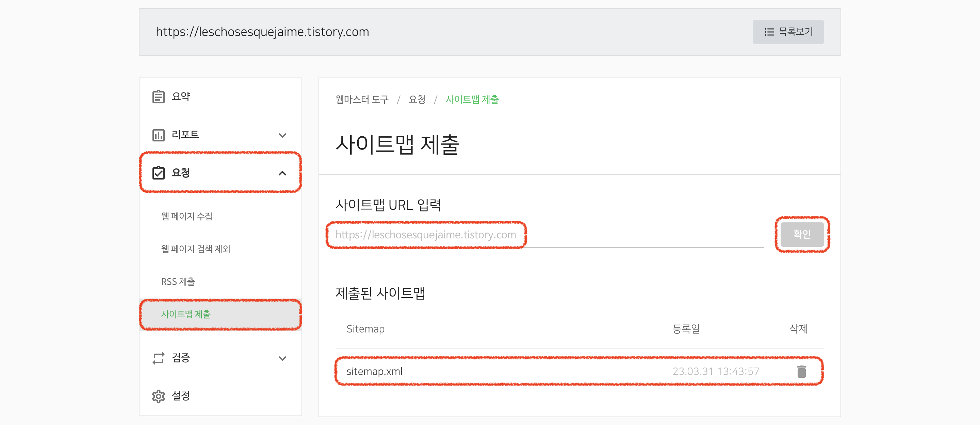This screenshot has height=425, width=980.
Task: Click the 사이트맵 URL 입력 heading
Action: [388, 205]
